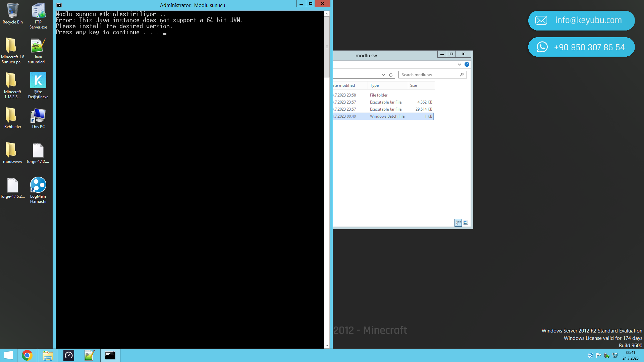The height and width of the screenshot is (362, 644).
Task: Switch to details view layout
Action: click(x=458, y=223)
